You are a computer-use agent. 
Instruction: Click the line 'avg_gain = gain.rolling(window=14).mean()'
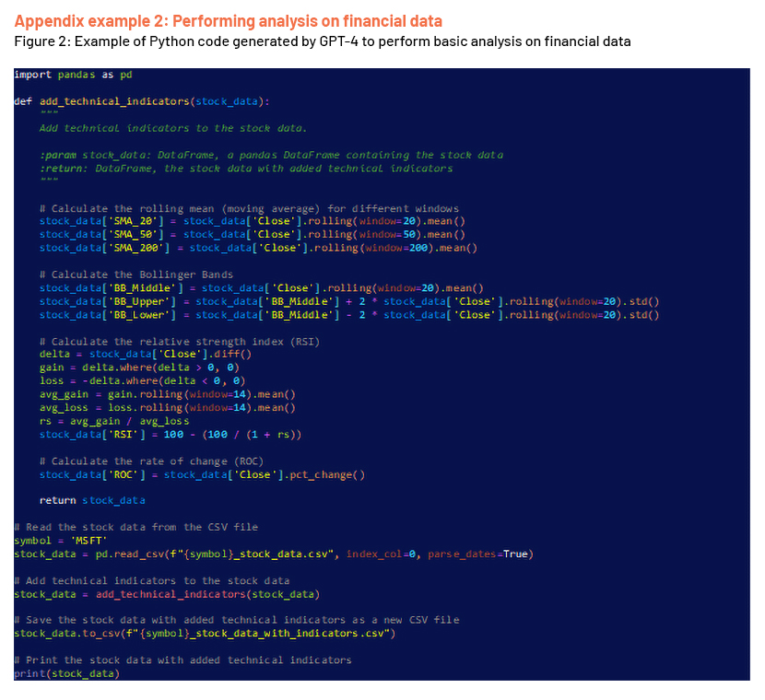[168, 394]
